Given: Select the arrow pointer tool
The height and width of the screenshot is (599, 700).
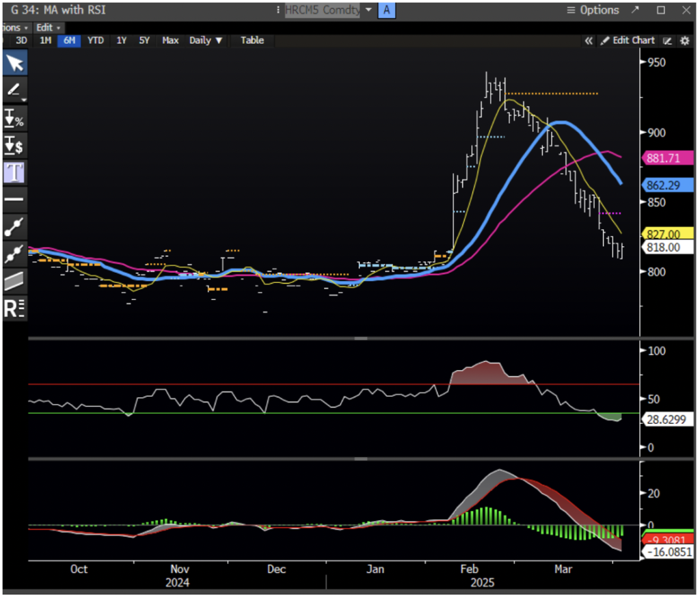Looking at the screenshot, I should (x=14, y=64).
